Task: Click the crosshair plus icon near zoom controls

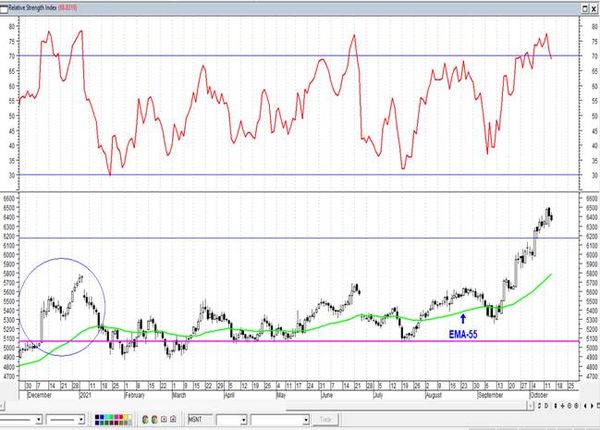Action: pos(562,406)
